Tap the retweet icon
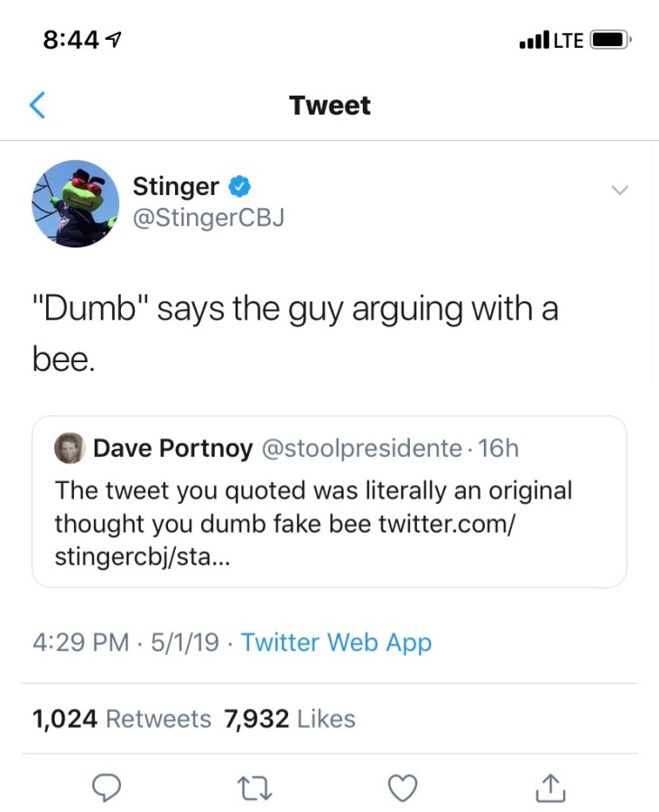Image resolution: width=659 pixels, height=812 pixels. click(255, 788)
